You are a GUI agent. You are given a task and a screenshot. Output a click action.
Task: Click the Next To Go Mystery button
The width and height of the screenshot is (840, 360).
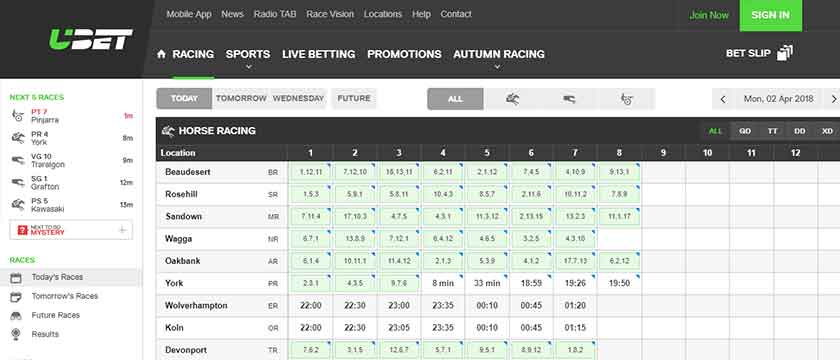point(71,230)
